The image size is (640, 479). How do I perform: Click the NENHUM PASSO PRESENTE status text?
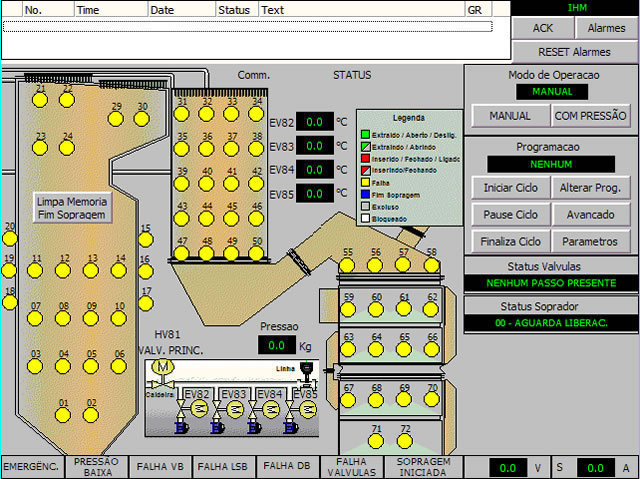pyautogui.click(x=551, y=283)
